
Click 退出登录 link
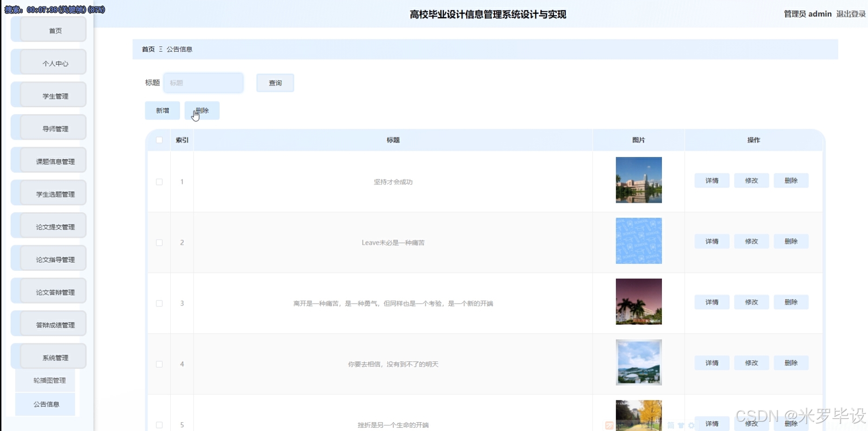click(851, 14)
